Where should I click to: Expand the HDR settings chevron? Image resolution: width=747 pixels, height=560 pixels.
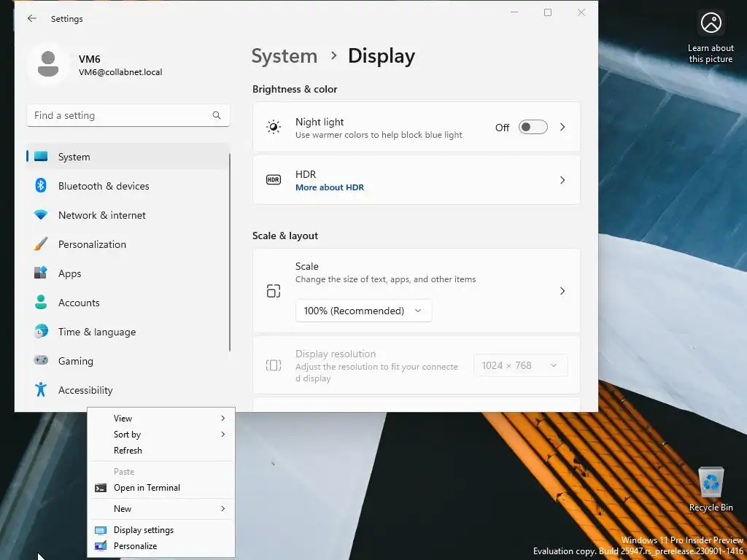pos(562,180)
